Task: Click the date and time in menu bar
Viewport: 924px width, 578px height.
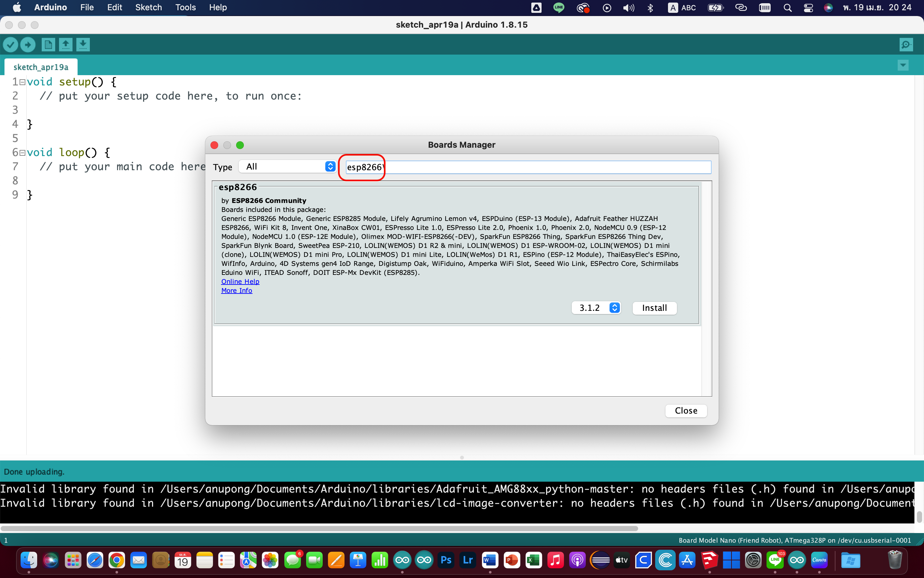Action: pyautogui.click(x=877, y=8)
